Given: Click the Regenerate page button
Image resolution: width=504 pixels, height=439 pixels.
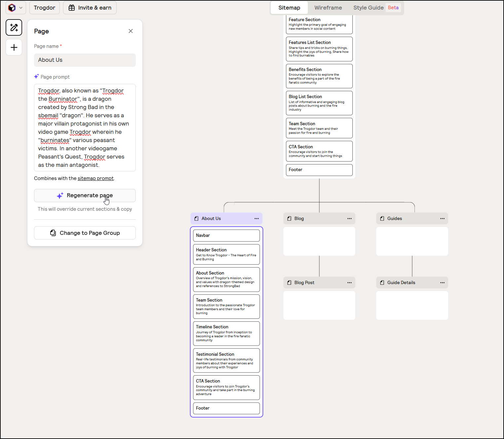Looking at the screenshot, I should pyautogui.click(x=85, y=196).
